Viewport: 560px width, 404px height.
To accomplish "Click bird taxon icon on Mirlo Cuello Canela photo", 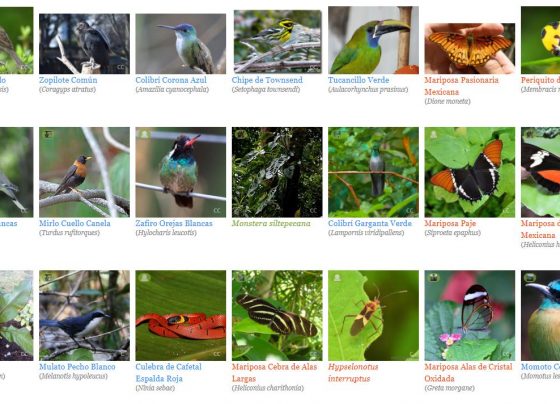I will click(x=48, y=134).
